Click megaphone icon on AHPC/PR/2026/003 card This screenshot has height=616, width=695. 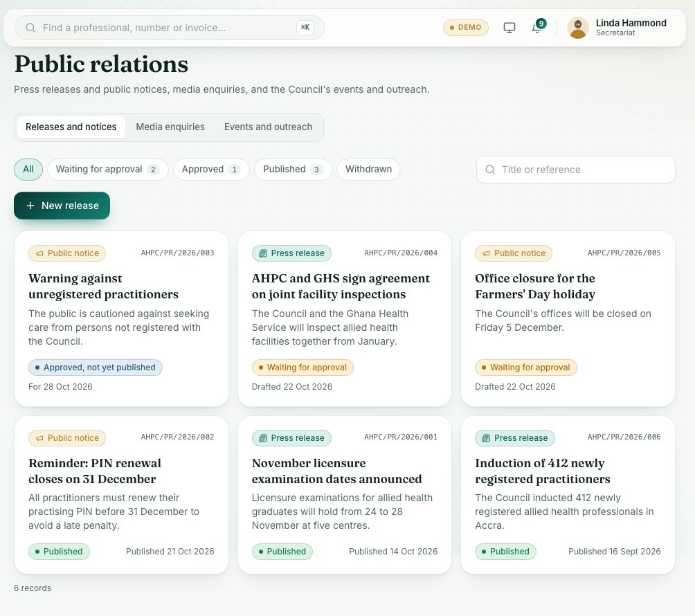[39, 253]
